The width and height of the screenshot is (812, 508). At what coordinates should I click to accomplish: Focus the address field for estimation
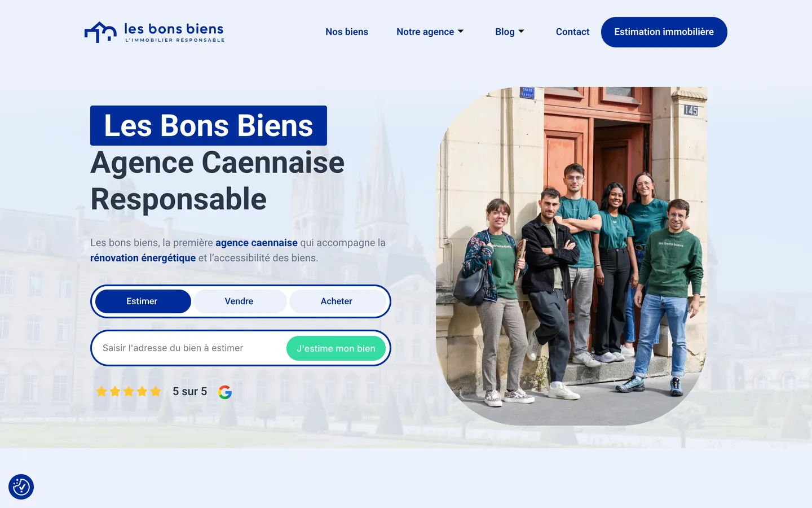[x=191, y=348]
